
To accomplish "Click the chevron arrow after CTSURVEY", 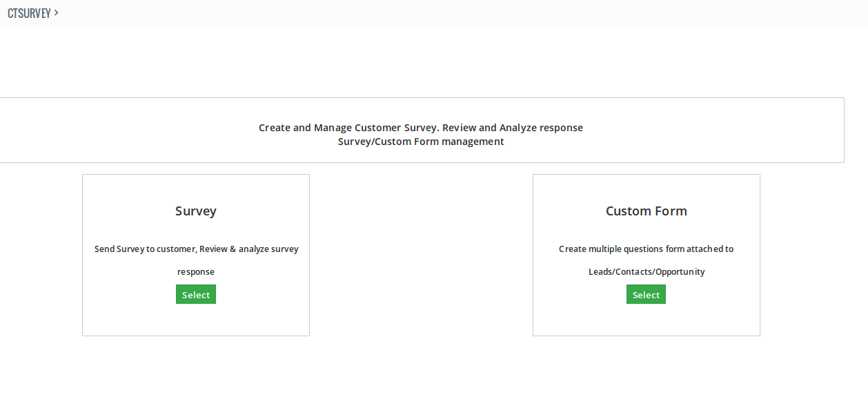I will tap(56, 12).
